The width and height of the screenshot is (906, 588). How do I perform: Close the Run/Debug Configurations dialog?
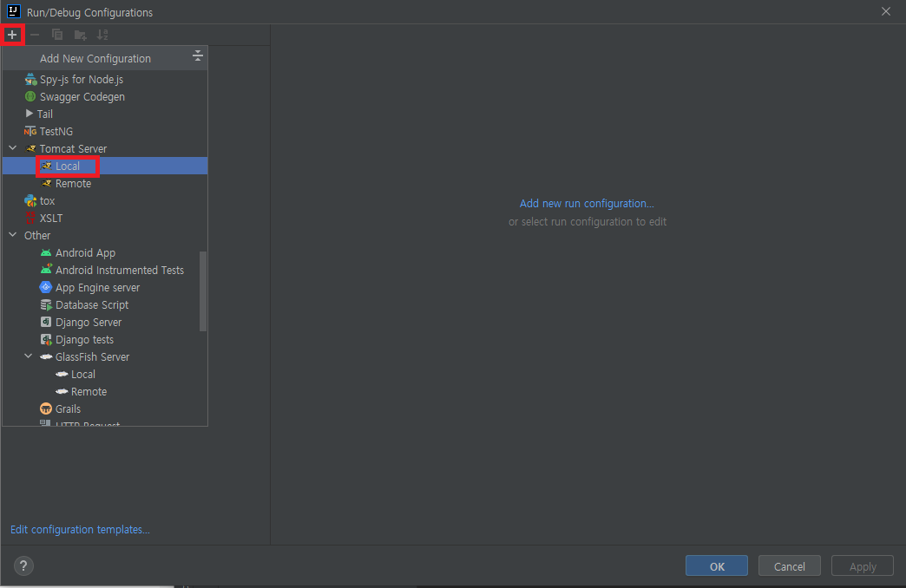tap(886, 11)
